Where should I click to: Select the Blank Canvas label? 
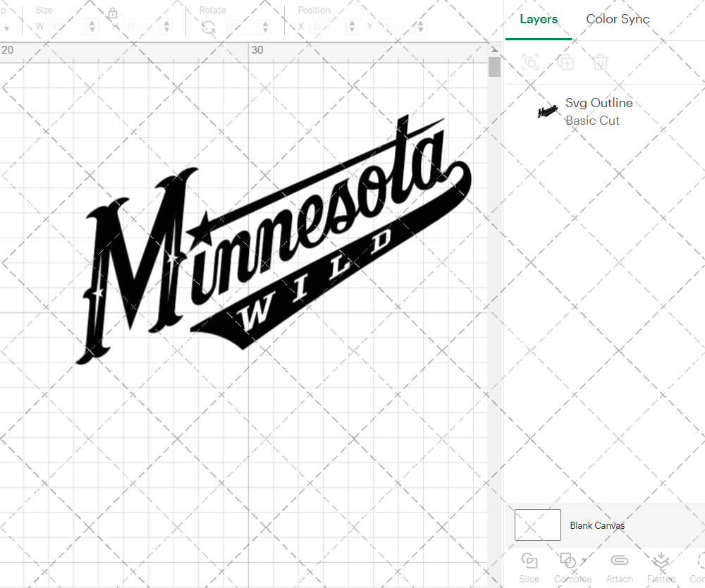coord(597,525)
